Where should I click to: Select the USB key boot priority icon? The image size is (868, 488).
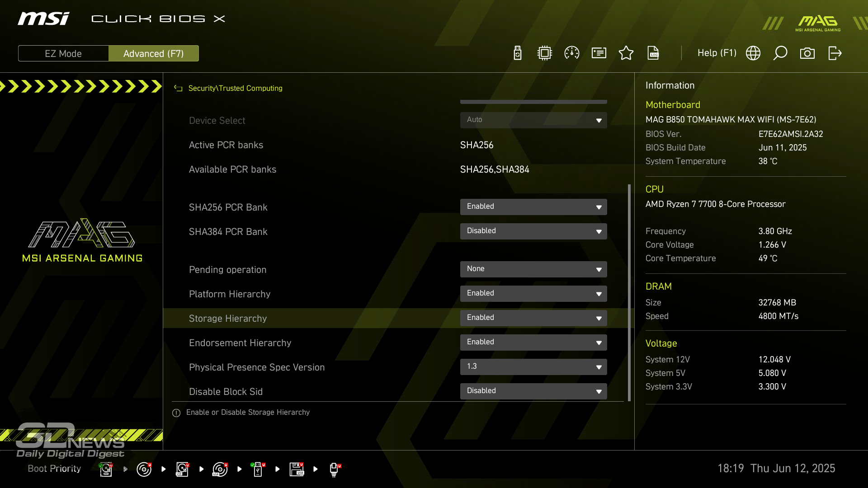tap(258, 469)
